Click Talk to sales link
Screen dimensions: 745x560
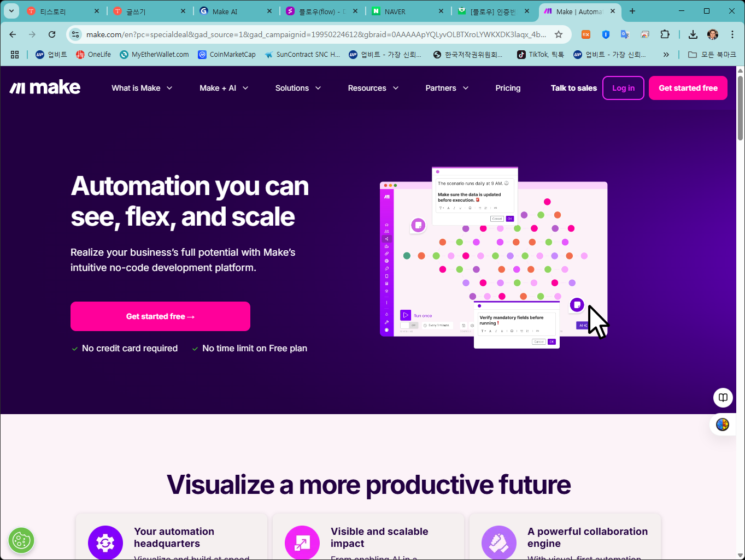point(573,88)
